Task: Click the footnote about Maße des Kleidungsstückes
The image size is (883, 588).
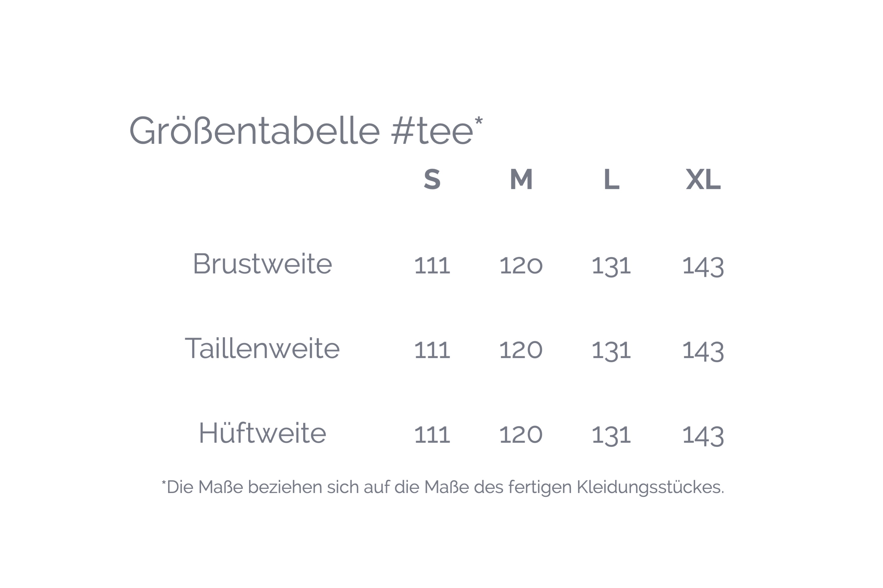Action: (443, 487)
